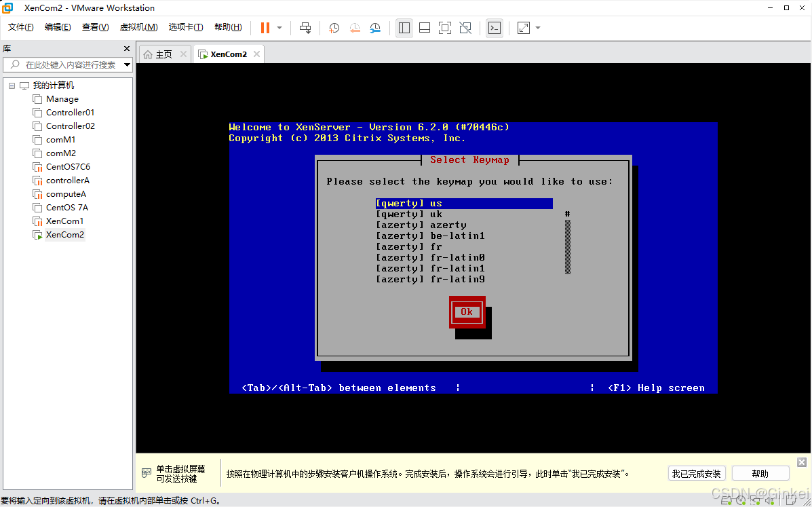Viewport: 812px width, 507px height.
Task: Click the network adapter status icon
Action: (754, 500)
